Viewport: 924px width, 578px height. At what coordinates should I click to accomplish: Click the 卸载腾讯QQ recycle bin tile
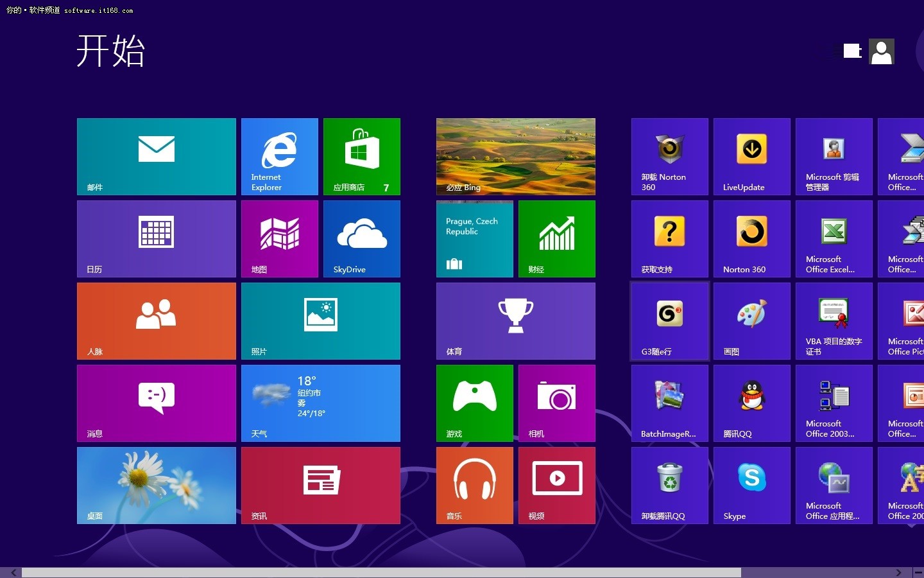pyautogui.click(x=670, y=486)
